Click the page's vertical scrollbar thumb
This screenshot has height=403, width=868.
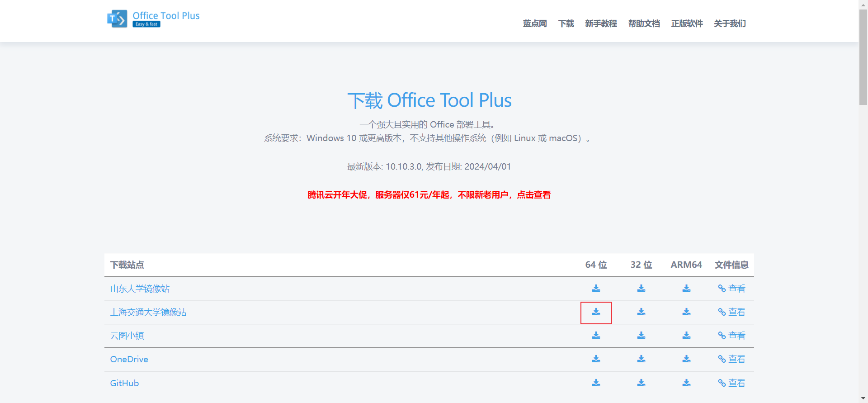coord(863,57)
